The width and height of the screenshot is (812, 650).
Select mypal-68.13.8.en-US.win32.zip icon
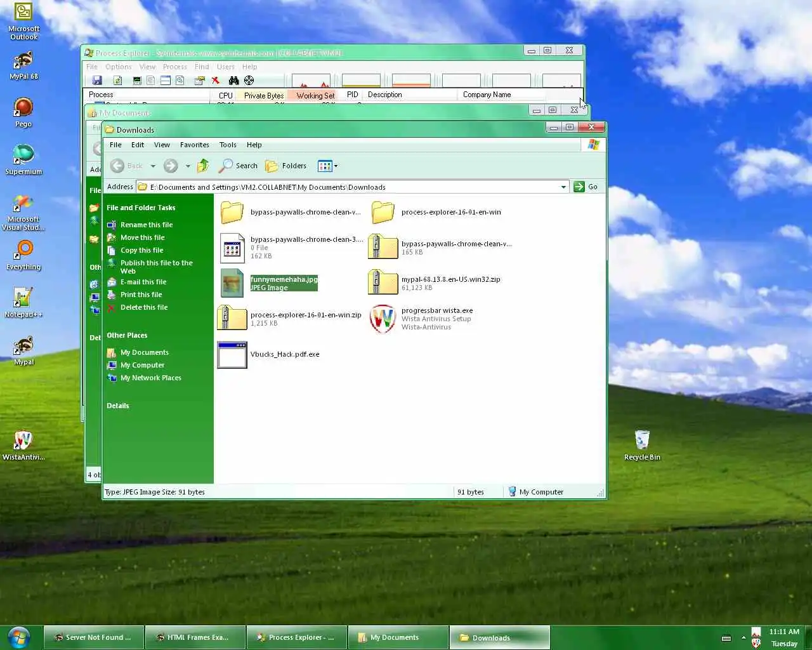(383, 283)
